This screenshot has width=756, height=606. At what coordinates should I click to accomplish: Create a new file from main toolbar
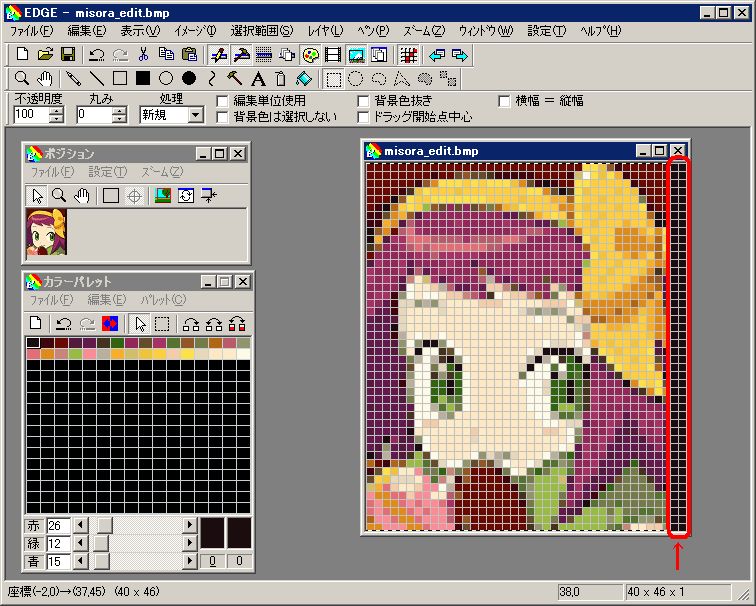pos(22,54)
